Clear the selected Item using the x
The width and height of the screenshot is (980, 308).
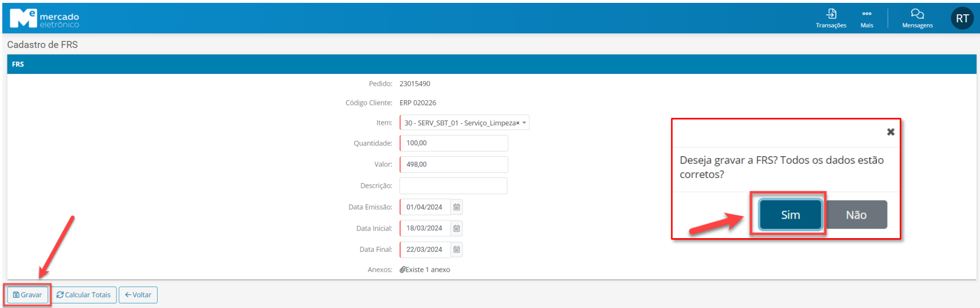(x=518, y=123)
